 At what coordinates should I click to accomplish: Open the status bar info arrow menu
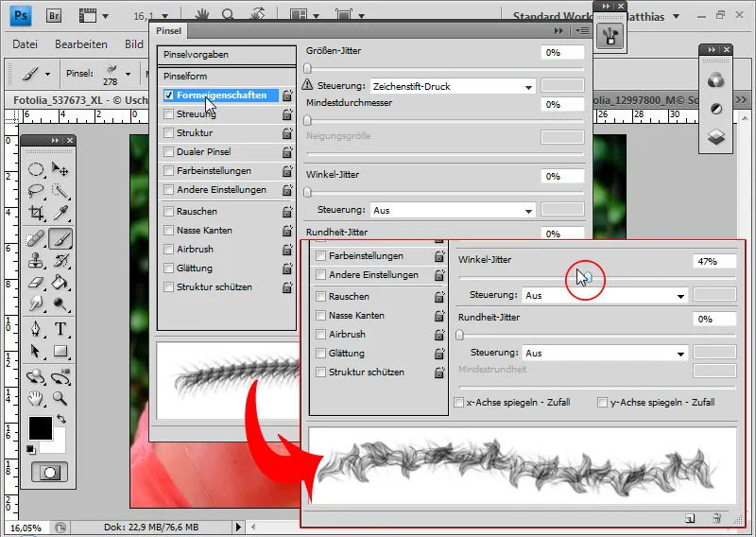coord(239,527)
